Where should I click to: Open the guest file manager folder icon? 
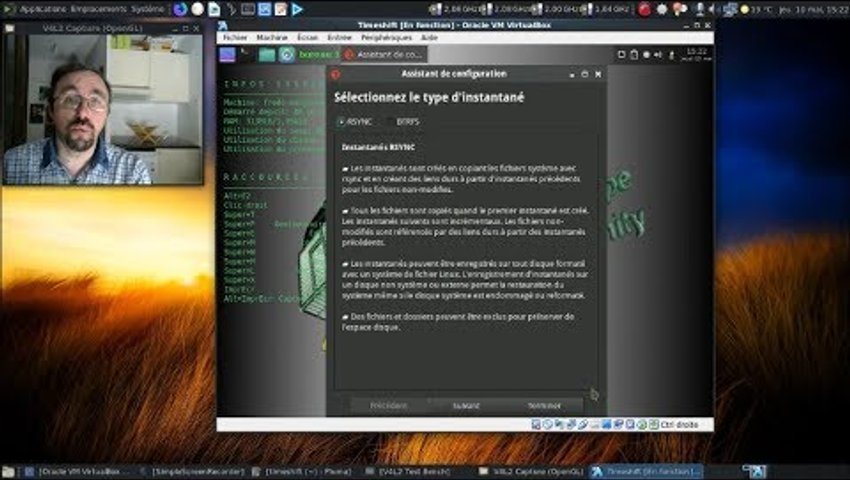click(x=266, y=54)
